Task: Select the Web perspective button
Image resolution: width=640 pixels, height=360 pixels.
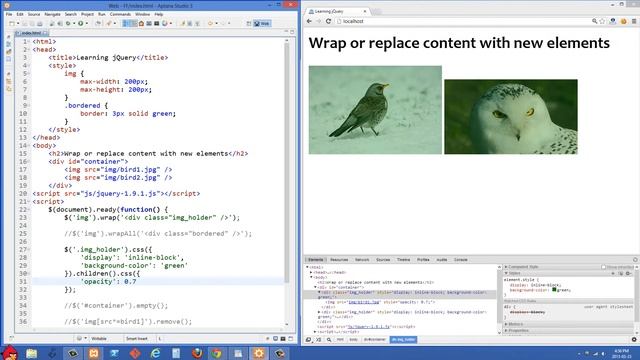Action: 262,24
